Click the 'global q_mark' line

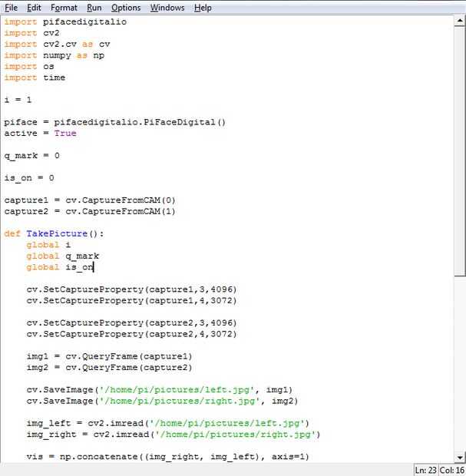(62, 256)
